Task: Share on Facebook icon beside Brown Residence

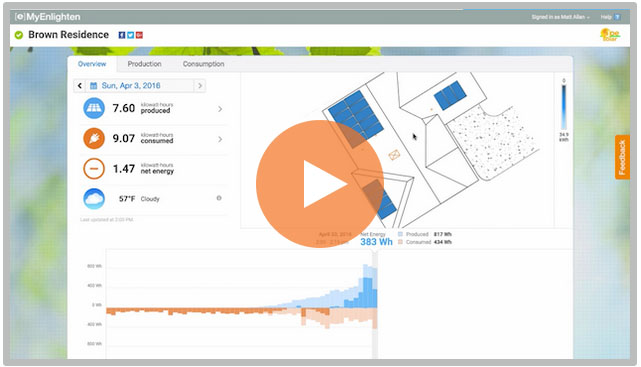Action: tap(122, 35)
